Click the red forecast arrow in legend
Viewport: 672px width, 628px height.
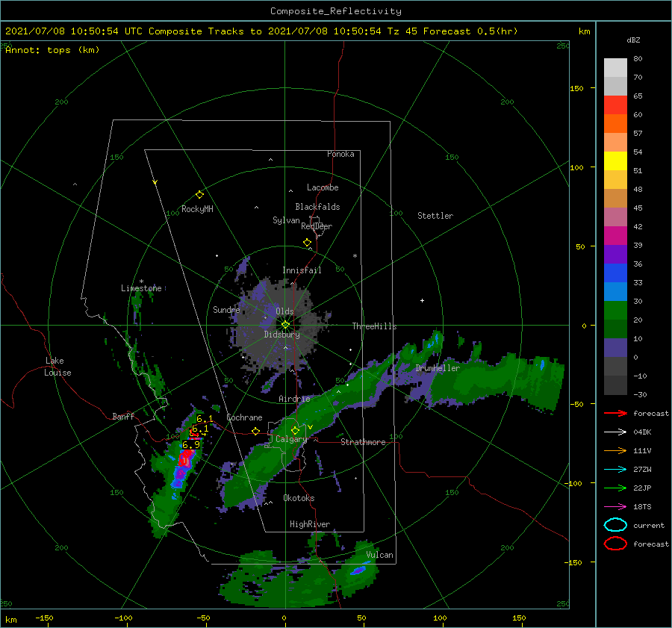tap(615, 413)
